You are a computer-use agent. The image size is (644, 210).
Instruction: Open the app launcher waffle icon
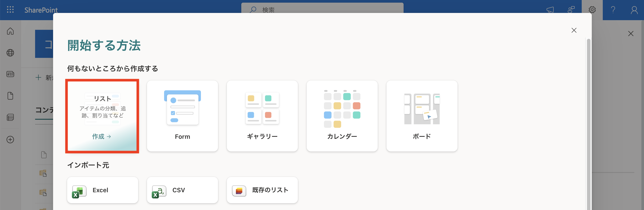coord(10,10)
